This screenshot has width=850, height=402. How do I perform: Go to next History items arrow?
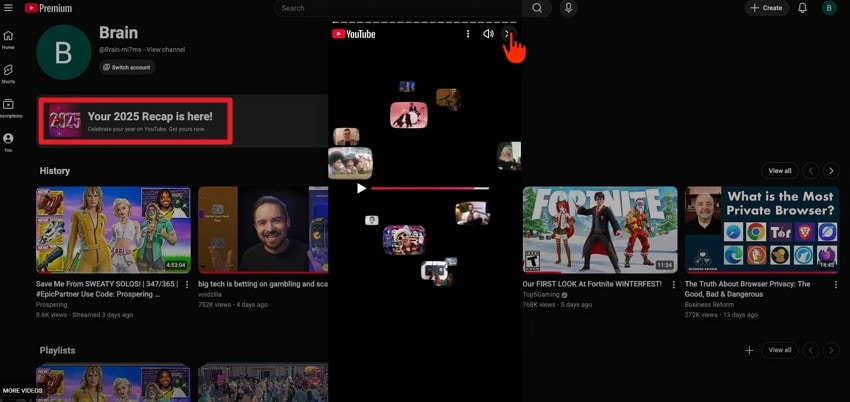[x=831, y=171]
